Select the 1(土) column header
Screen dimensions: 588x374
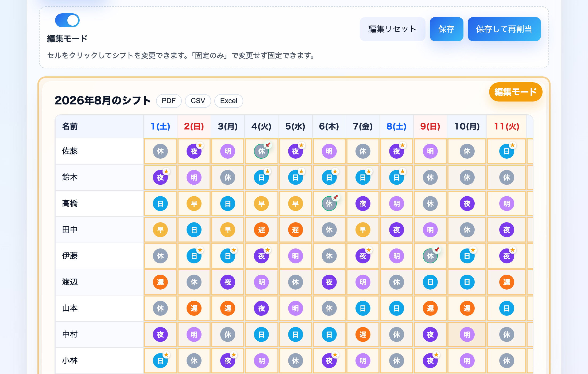(x=160, y=126)
